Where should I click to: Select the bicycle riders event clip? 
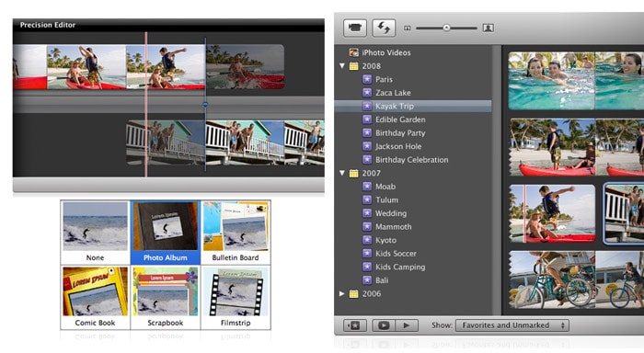tap(576, 279)
